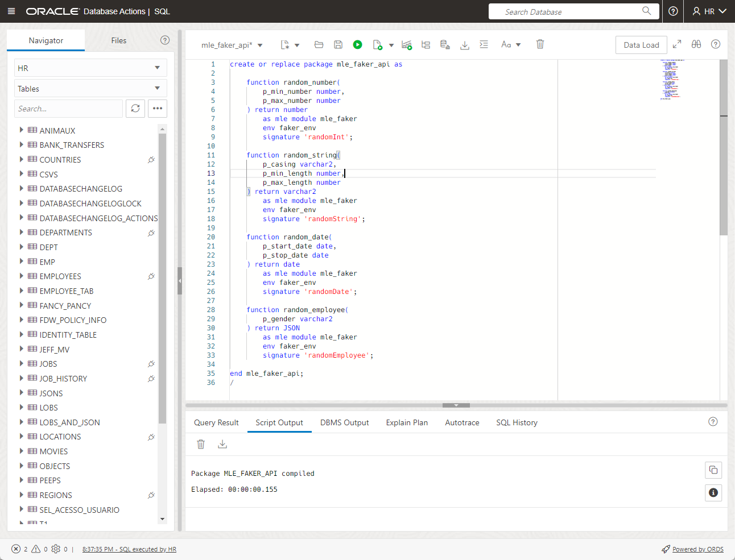The width and height of the screenshot is (735, 560).
Task: Expand the JOB_HISTORY table node
Action: [x=21, y=378]
